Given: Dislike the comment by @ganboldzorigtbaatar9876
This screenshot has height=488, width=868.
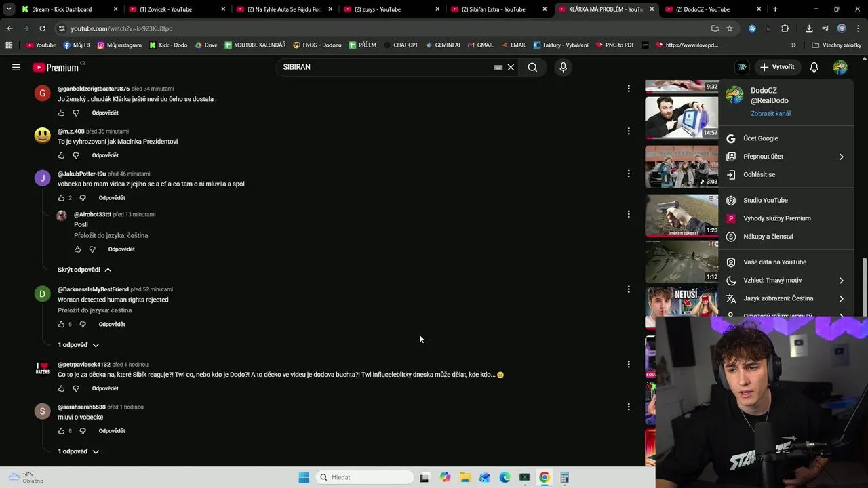Looking at the screenshot, I should click(76, 113).
